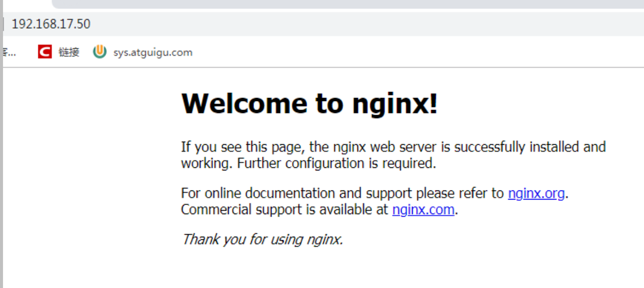Follow the nginx.com link

[423, 209]
